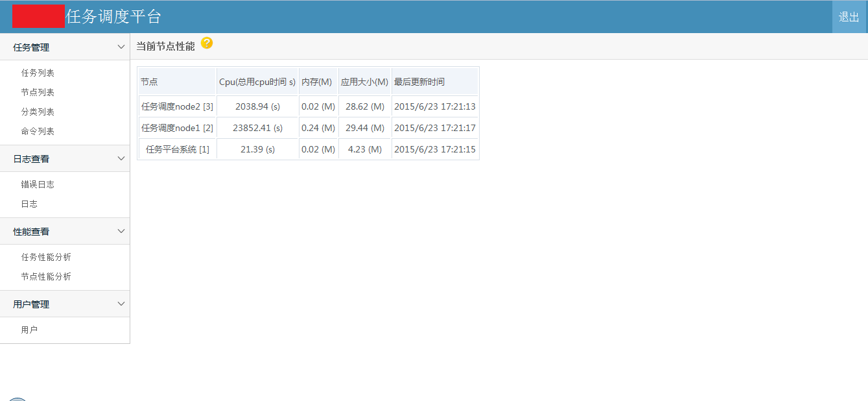This screenshot has height=401, width=868.
Task: Click the 性能查看 section header
Action: tap(65, 231)
